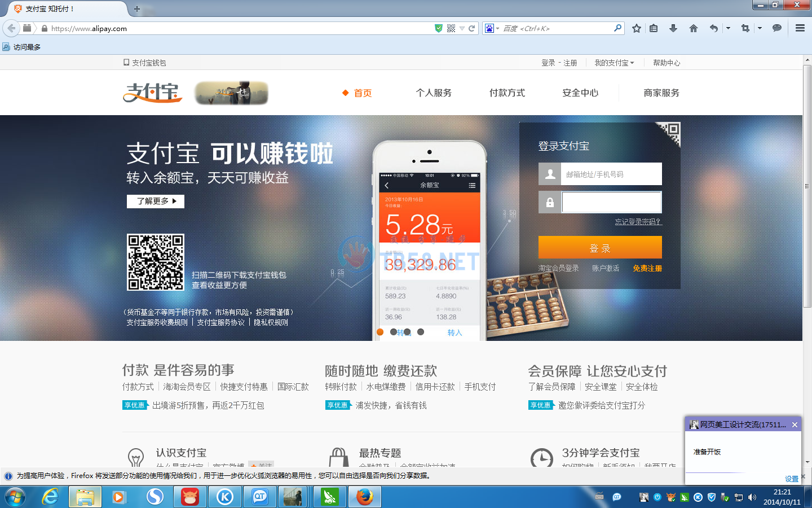
Task: Select the 安全中心 navigation item
Action: [580, 93]
